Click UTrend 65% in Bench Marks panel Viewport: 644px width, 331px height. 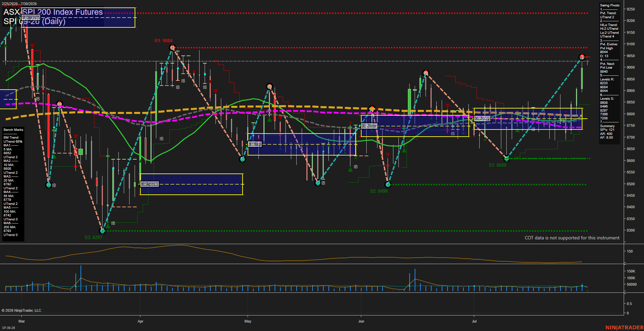click(13, 142)
